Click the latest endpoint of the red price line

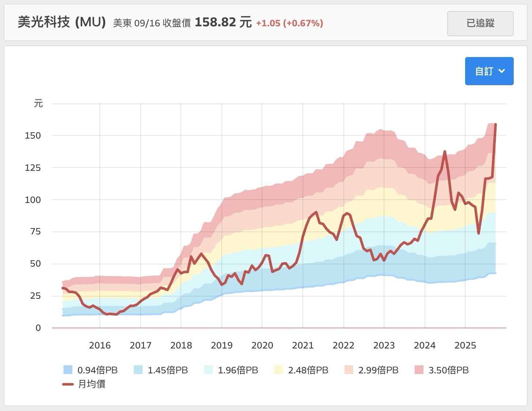(495, 125)
